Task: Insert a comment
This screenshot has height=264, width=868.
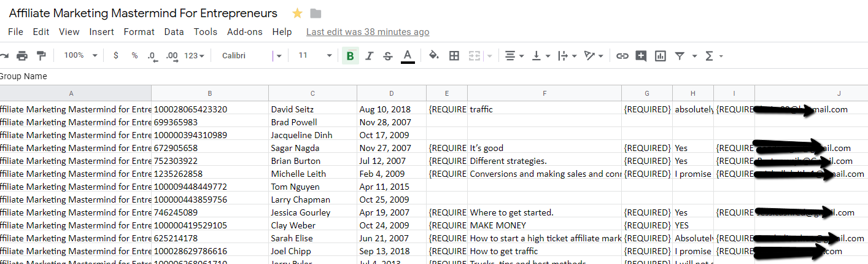Action: 641,56
